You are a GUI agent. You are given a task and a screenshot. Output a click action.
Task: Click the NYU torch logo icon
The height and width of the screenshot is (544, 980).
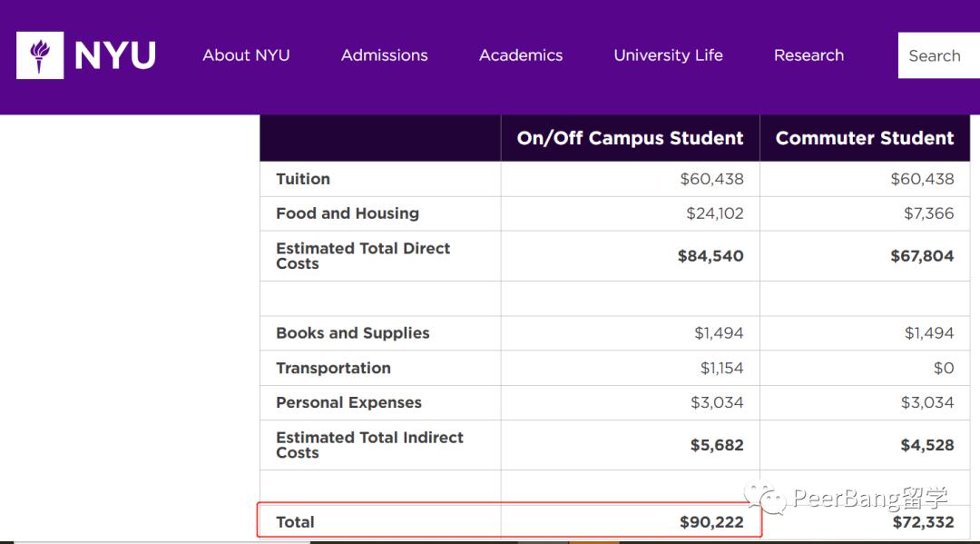click(x=40, y=55)
